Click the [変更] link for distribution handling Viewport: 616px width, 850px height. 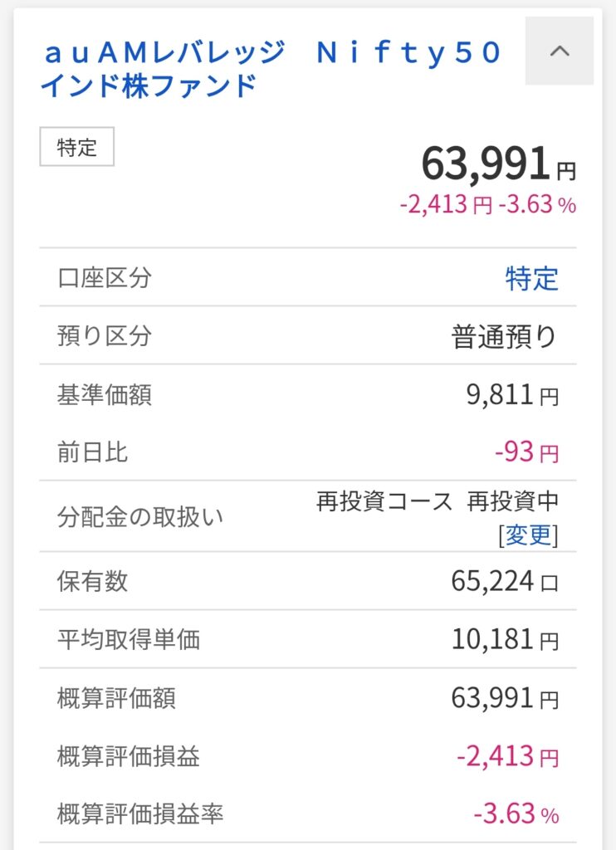(x=528, y=535)
